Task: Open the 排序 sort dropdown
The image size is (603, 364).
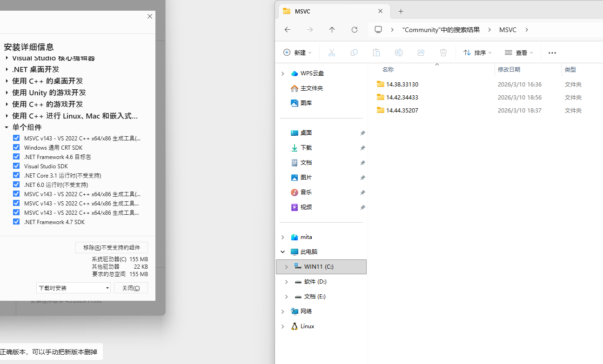Action: pyautogui.click(x=477, y=53)
